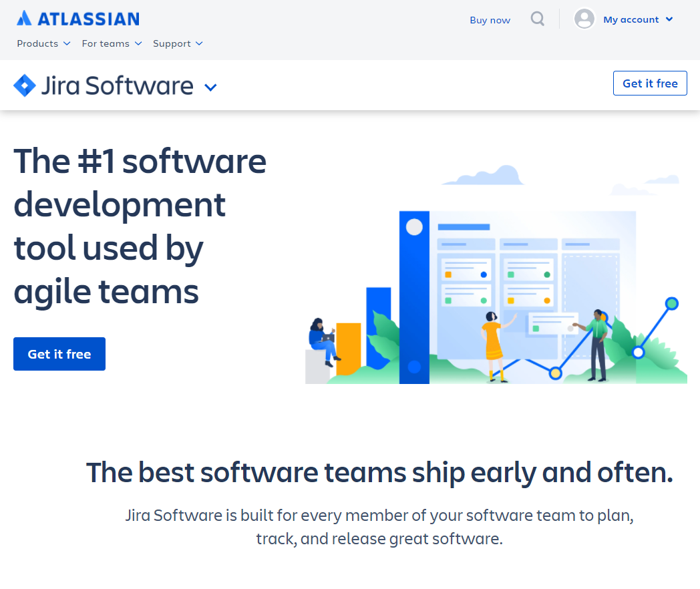This screenshot has height=589, width=700.
Task: Click the Jira Software title text
Action: pyautogui.click(x=118, y=85)
